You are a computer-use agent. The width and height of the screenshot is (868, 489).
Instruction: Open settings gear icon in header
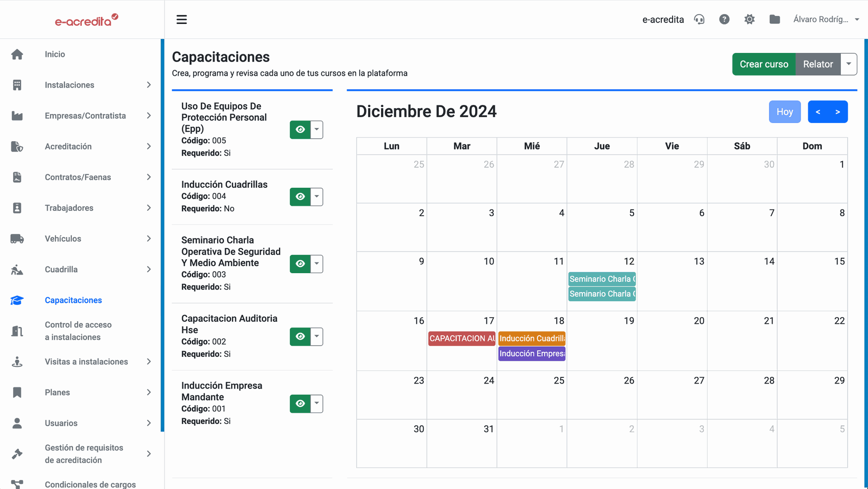(x=750, y=19)
